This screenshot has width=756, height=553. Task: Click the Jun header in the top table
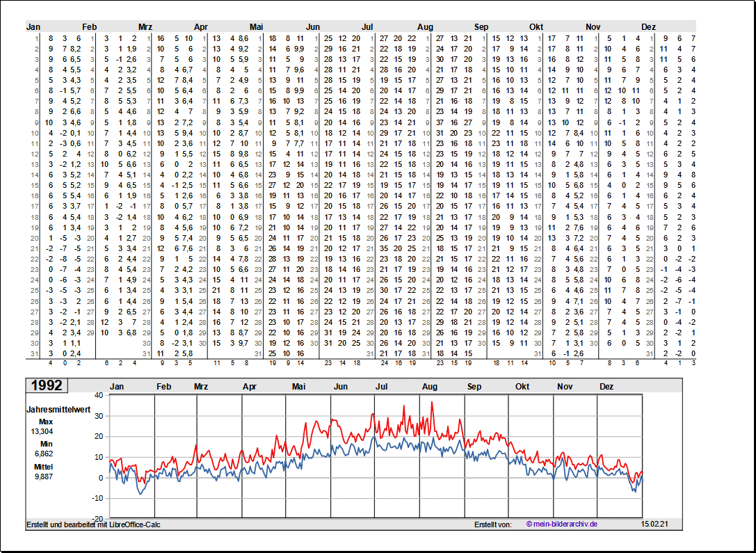[313, 27]
